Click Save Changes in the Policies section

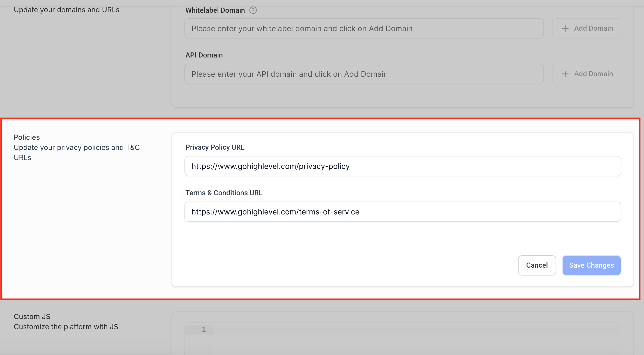(x=591, y=265)
